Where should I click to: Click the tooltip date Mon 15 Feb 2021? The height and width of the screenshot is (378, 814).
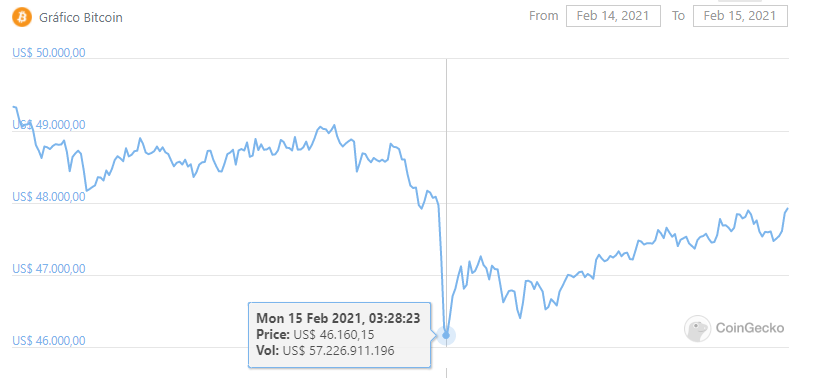[x=311, y=318]
